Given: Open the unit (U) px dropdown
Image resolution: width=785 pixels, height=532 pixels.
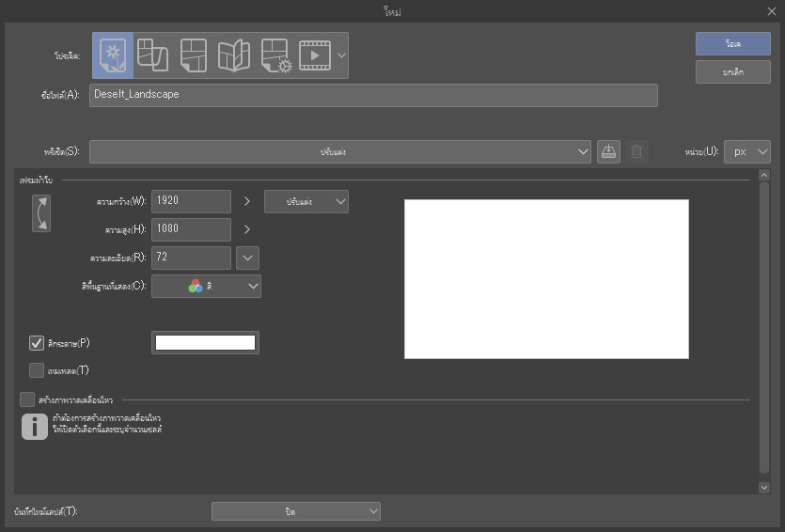Looking at the screenshot, I should click(x=748, y=151).
